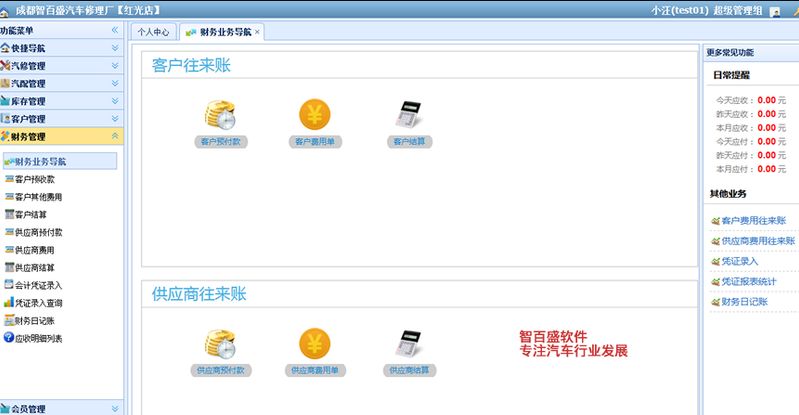This screenshot has height=415, width=799.
Task: Open the 凭证报表统计 link
Action: [749, 281]
